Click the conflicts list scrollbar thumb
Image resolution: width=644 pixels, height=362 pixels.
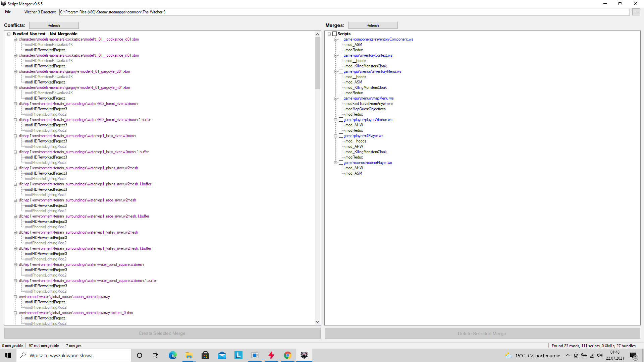(317, 63)
